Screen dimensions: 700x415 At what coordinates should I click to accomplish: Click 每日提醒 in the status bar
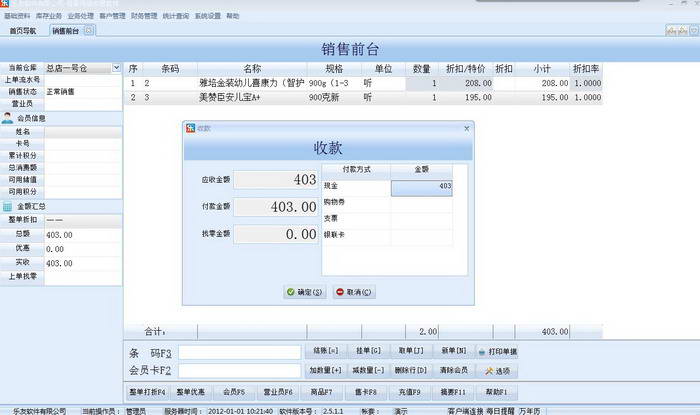[500, 411]
